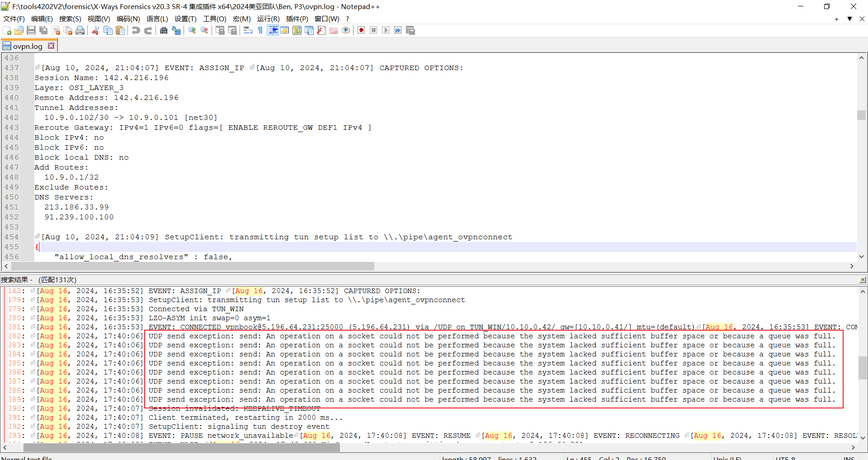Click the Copy toolbar icon

(x=108, y=30)
